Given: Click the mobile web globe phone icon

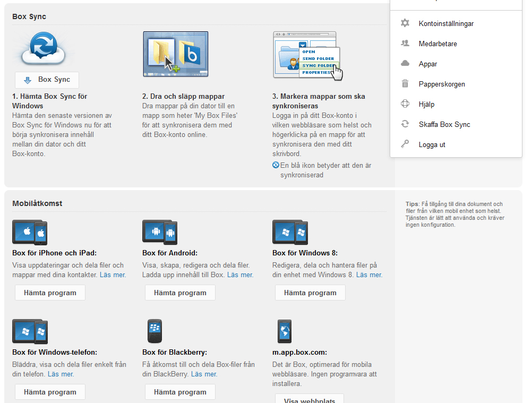Looking at the screenshot, I should tap(285, 331).
